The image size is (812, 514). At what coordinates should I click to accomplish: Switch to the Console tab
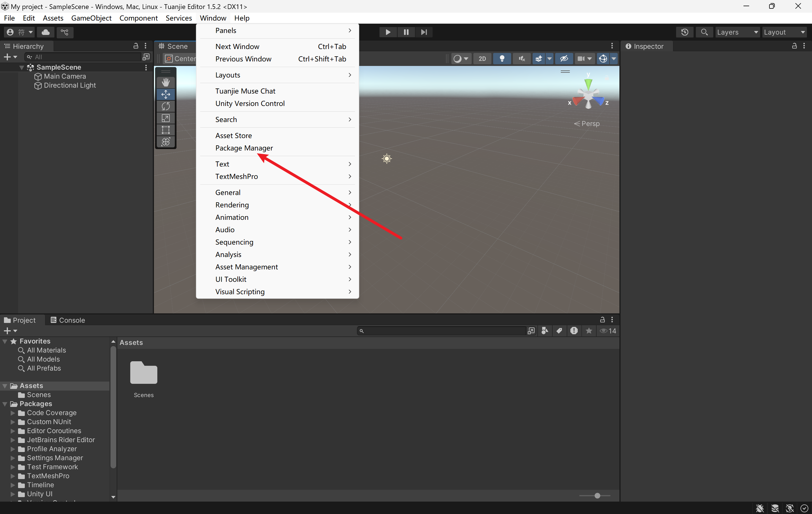(x=68, y=320)
